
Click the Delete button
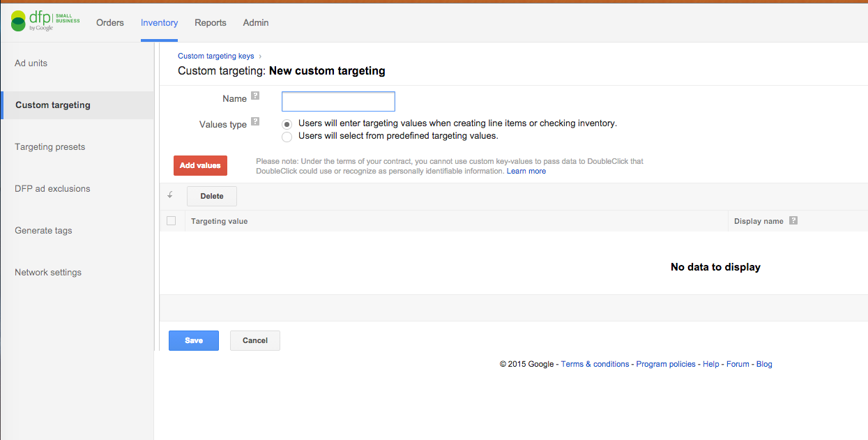212,196
